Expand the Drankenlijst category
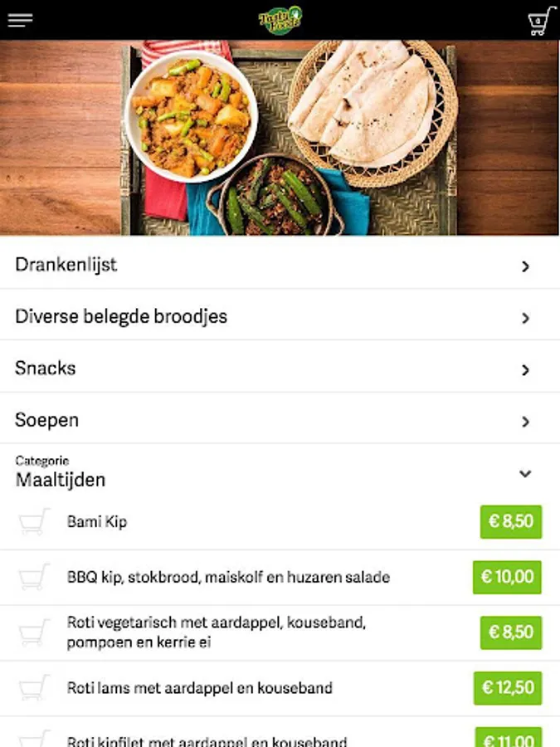Screen dimensions: 560x747 point(66,265)
